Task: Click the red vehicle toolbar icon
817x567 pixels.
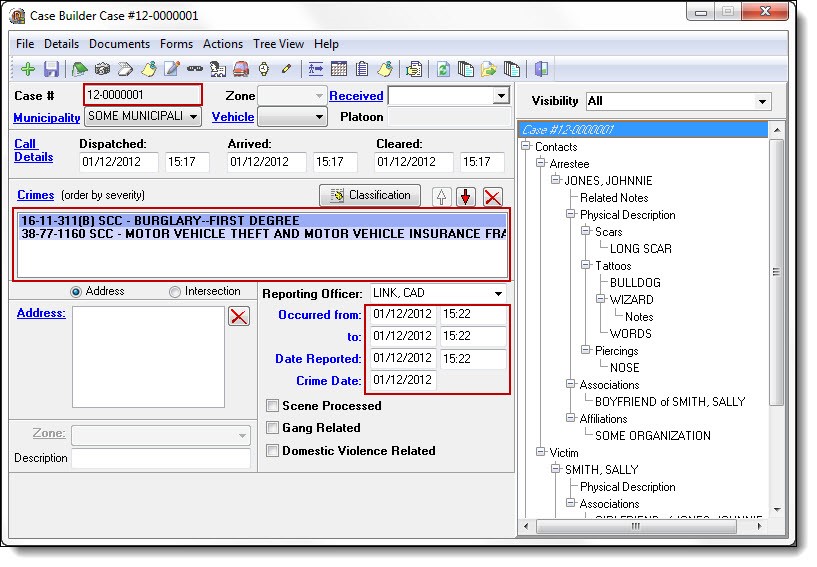Action: point(241,70)
